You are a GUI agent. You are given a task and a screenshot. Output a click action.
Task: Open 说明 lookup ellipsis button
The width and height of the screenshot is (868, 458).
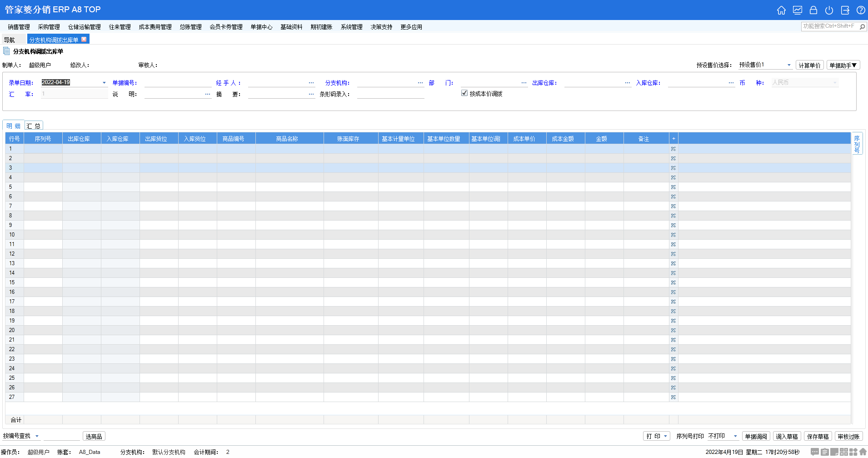208,94
